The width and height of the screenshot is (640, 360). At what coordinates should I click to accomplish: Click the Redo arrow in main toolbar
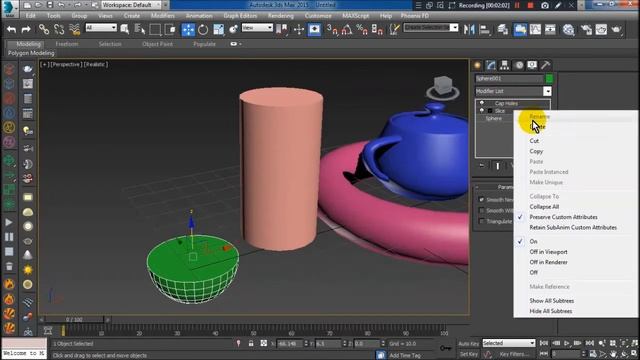point(26,29)
